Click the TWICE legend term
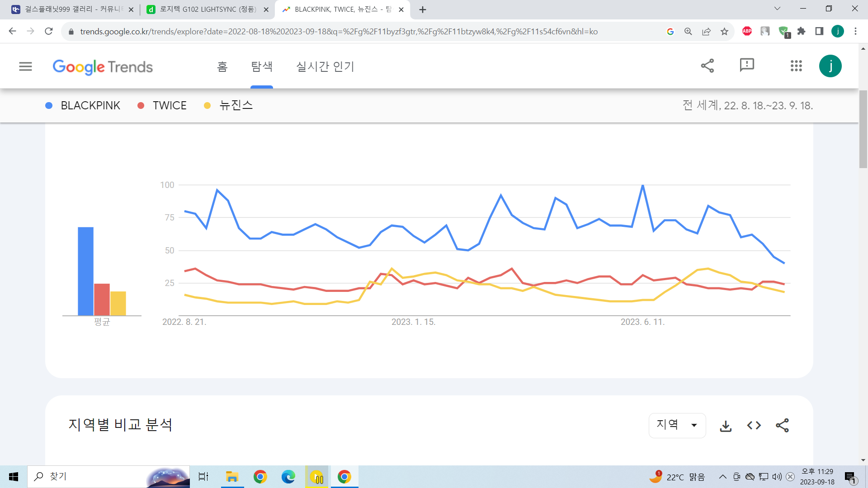Viewport: 868px width, 488px height. click(170, 105)
